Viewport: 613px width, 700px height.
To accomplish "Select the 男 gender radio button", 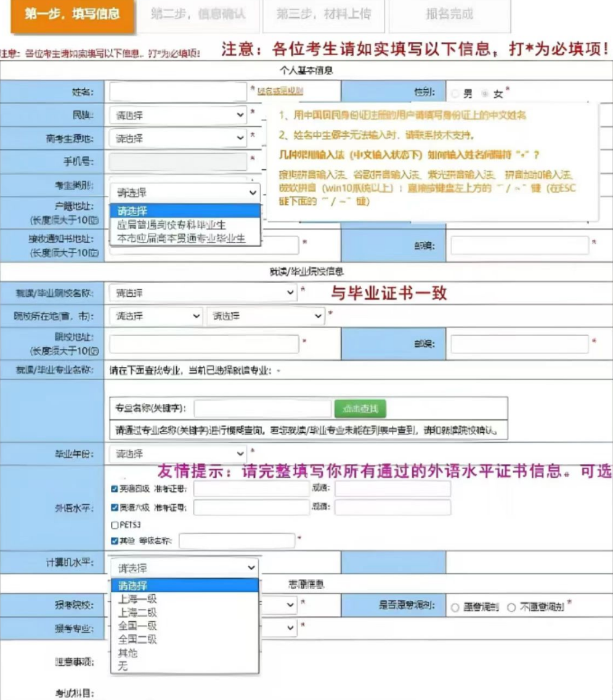I will click(455, 94).
